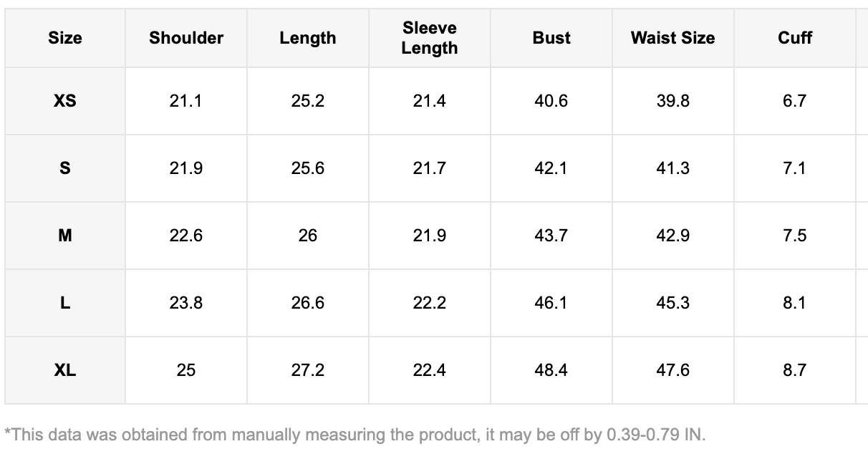Viewport: 868px width, 454px height.
Task: Click the manual measurement disclaimer text
Action: point(355,434)
